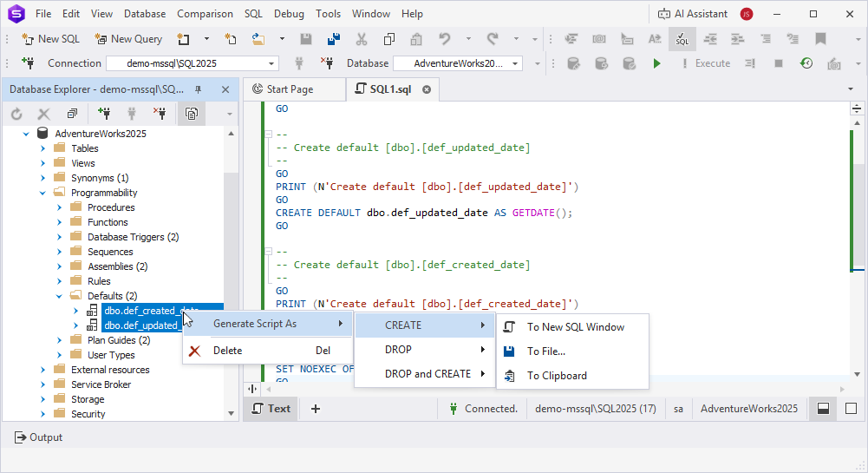Select the DROP and CREATE submenu item
This screenshot has height=473, width=868.
pyautogui.click(x=425, y=374)
